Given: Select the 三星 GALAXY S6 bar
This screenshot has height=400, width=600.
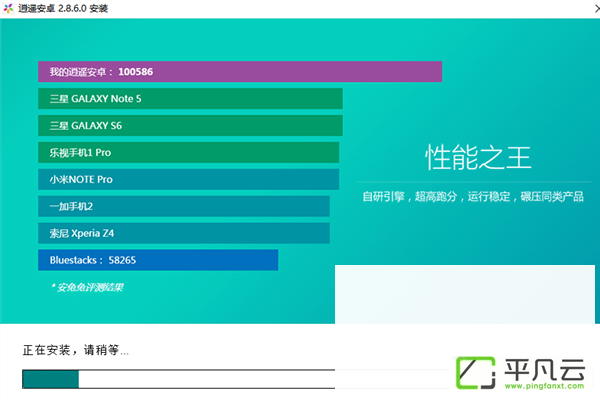Looking at the screenshot, I should (190, 126).
